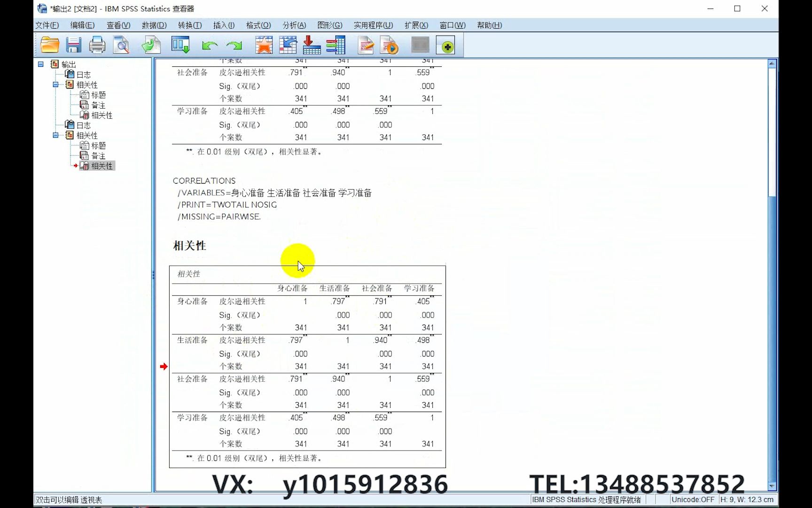The height and width of the screenshot is (508, 812).
Task: Select 标题 under the lower 相关性 group
Action: click(x=98, y=146)
